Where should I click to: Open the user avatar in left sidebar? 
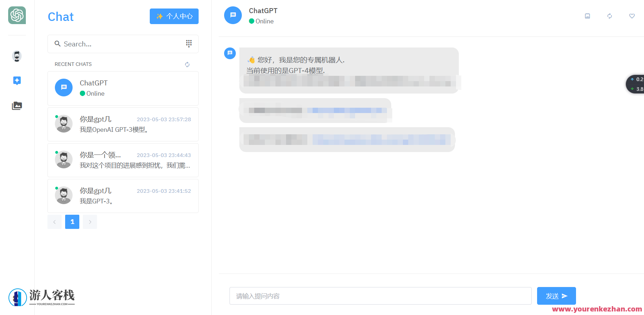[17, 56]
